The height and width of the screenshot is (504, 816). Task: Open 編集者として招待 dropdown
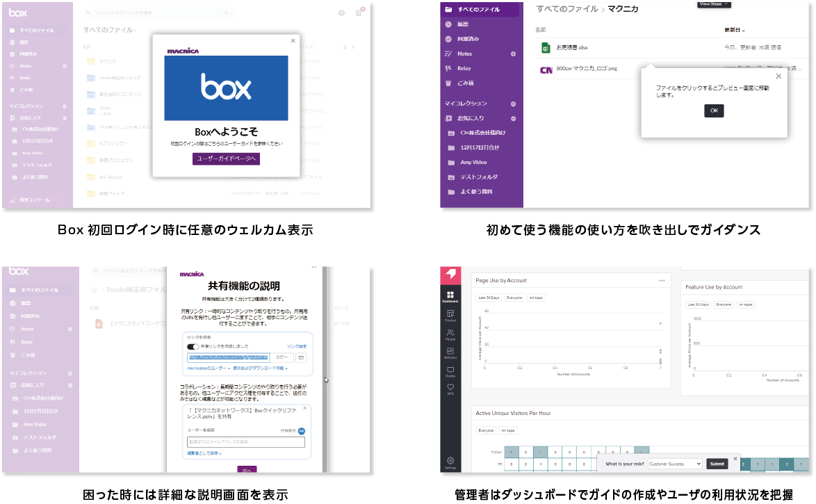point(204,453)
